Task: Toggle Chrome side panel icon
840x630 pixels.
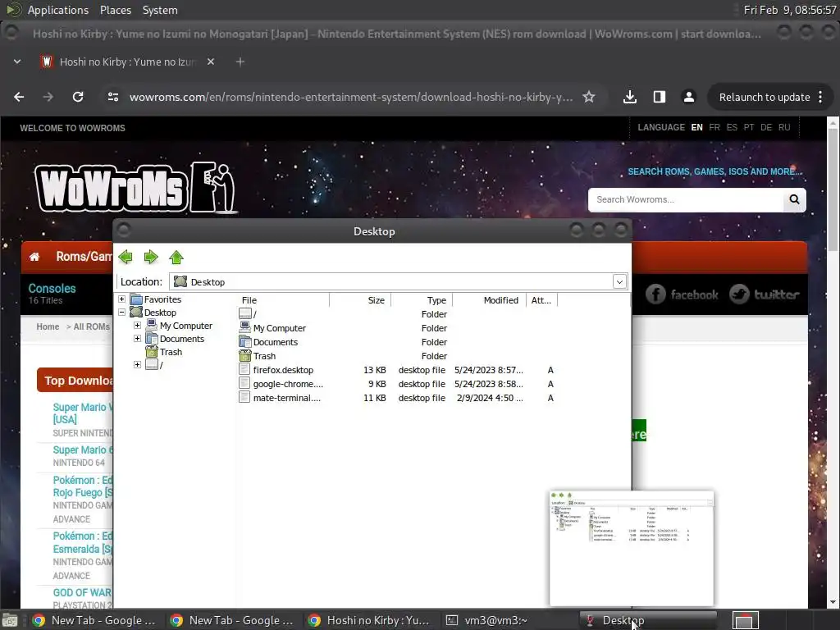Action: point(660,97)
